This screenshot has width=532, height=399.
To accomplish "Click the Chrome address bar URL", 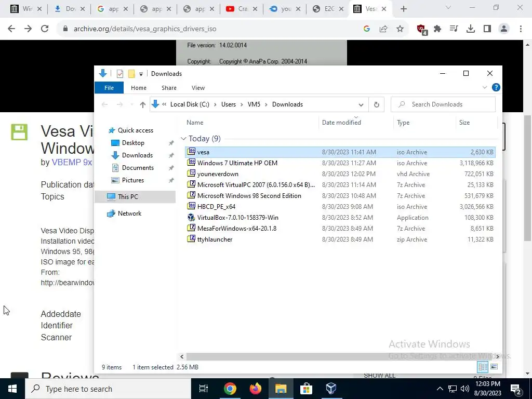I will 145,29.
